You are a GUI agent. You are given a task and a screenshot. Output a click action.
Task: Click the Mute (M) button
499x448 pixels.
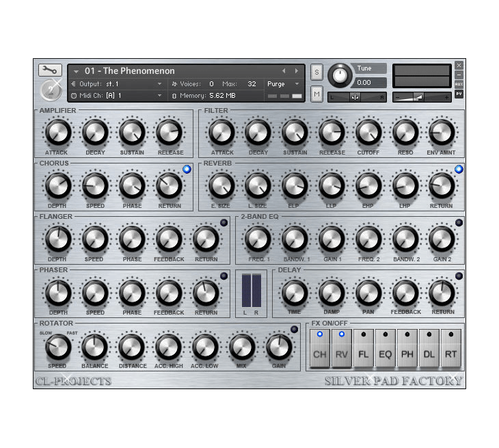(316, 94)
